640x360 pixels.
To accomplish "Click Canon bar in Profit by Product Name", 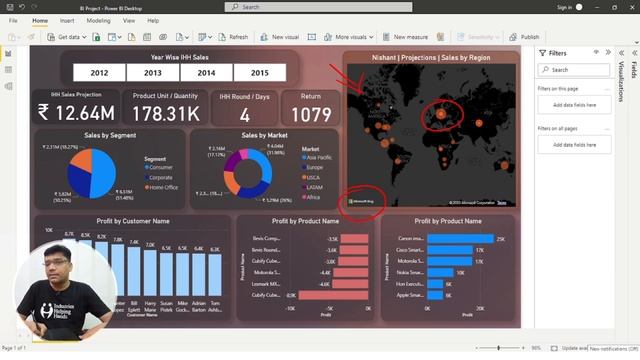I will 460,239.
